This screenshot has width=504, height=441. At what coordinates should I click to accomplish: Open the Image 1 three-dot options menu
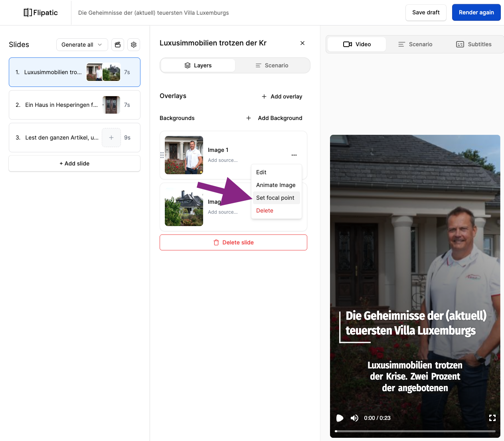294,155
